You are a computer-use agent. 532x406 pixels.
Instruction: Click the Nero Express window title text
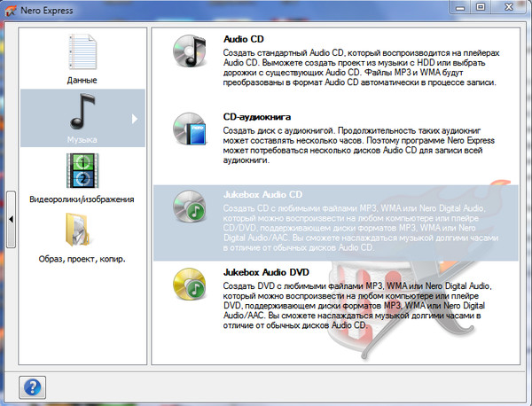(47, 11)
